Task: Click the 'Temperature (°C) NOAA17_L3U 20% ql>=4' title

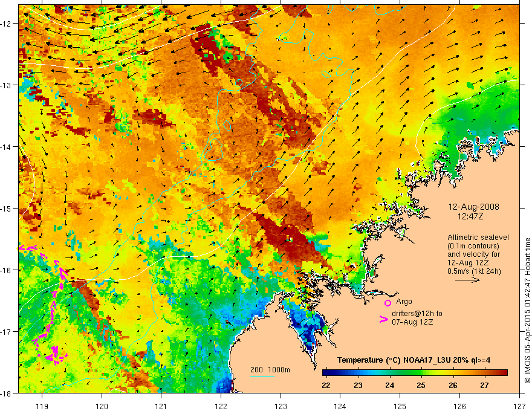Action: [x=414, y=360]
